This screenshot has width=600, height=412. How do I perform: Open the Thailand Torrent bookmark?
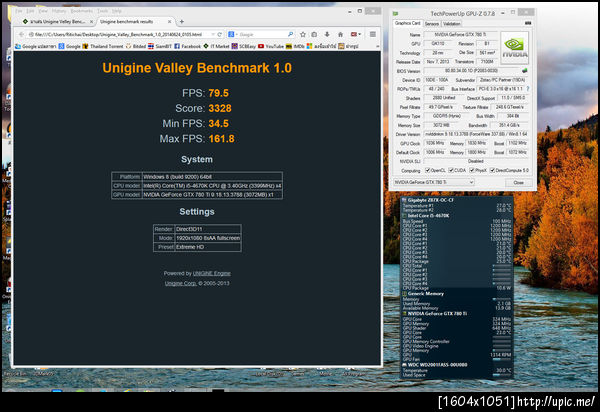(x=103, y=46)
